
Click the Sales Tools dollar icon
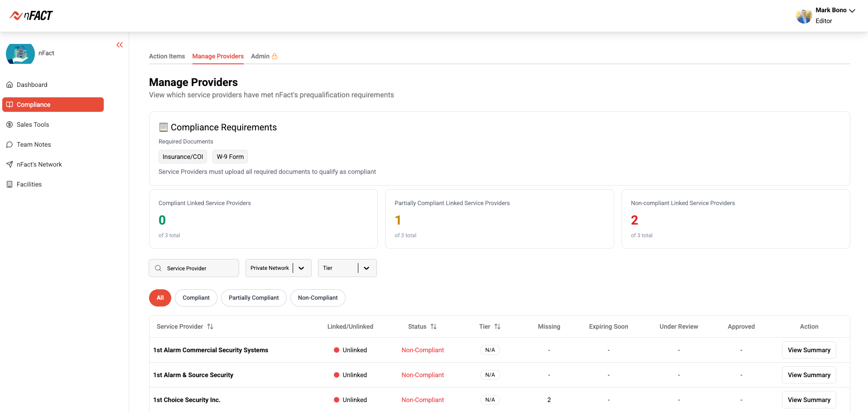(x=10, y=125)
